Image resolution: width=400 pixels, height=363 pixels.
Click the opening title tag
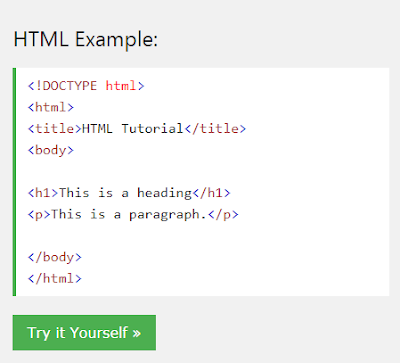pos(55,129)
